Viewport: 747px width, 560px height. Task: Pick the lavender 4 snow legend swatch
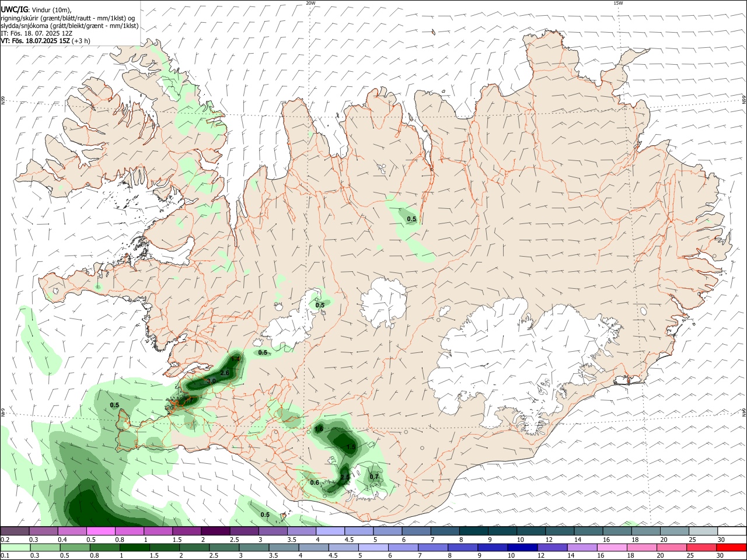(330, 531)
